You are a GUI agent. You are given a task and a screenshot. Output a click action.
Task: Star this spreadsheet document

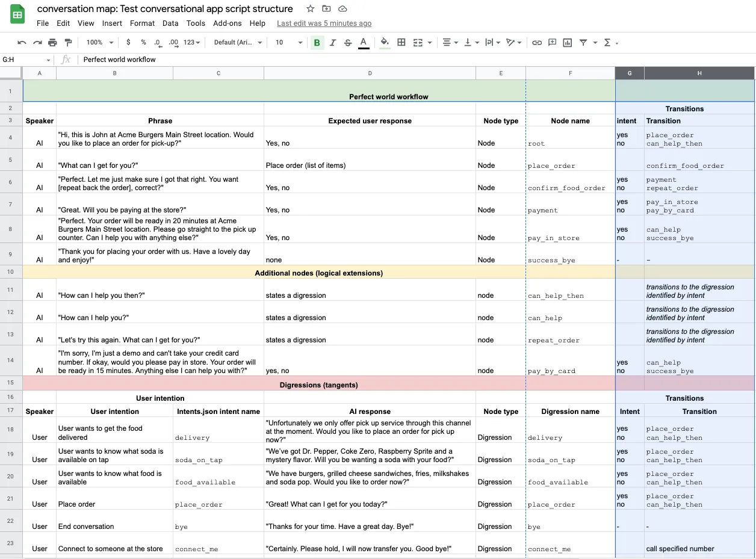pyautogui.click(x=310, y=9)
